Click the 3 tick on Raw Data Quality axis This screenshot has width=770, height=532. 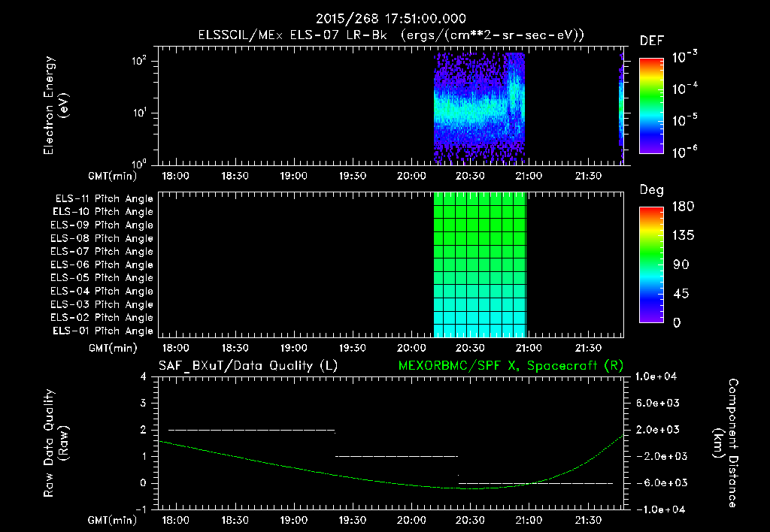click(x=144, y=404)
